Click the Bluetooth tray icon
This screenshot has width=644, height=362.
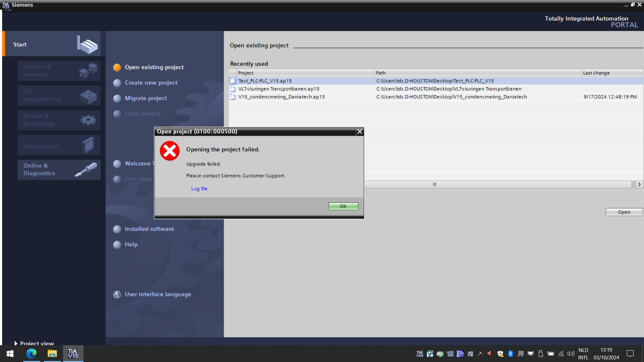511,354
